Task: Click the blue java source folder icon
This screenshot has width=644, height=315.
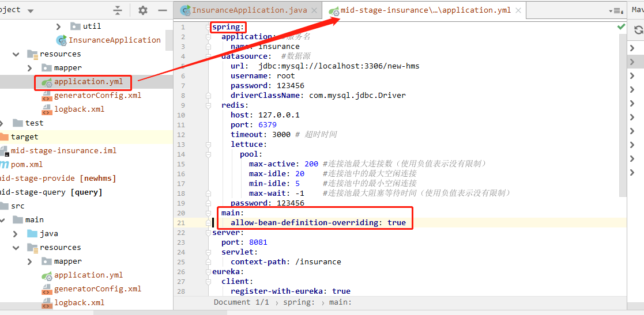Action: coord(32,233)
